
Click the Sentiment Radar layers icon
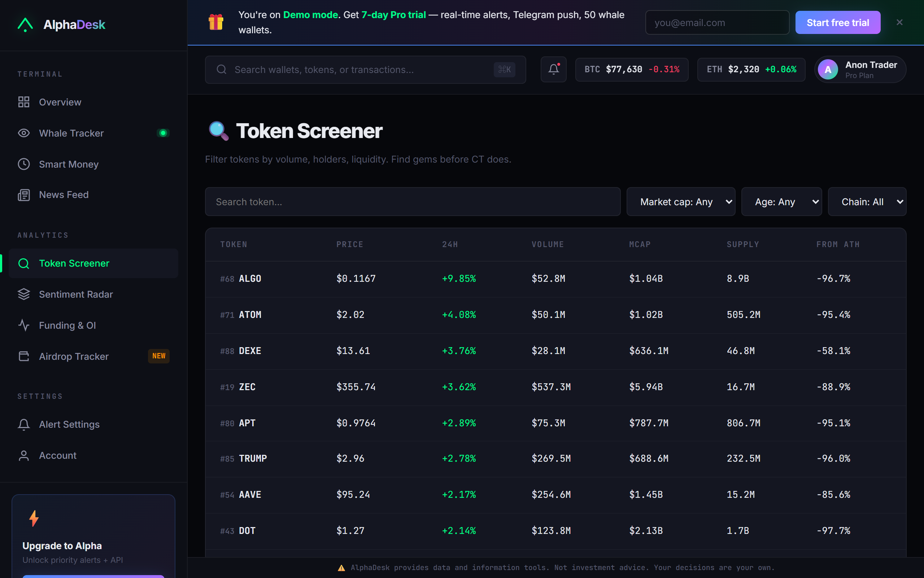coord(24,294)
